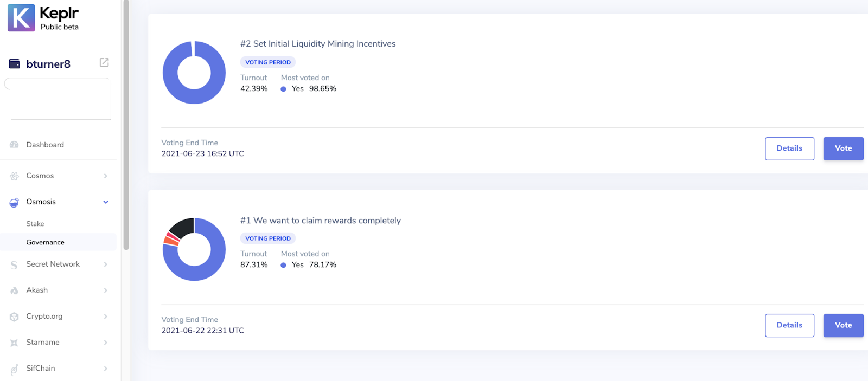
Task: Click the Akash icon in the sidebar
Action: coord(15,290)
